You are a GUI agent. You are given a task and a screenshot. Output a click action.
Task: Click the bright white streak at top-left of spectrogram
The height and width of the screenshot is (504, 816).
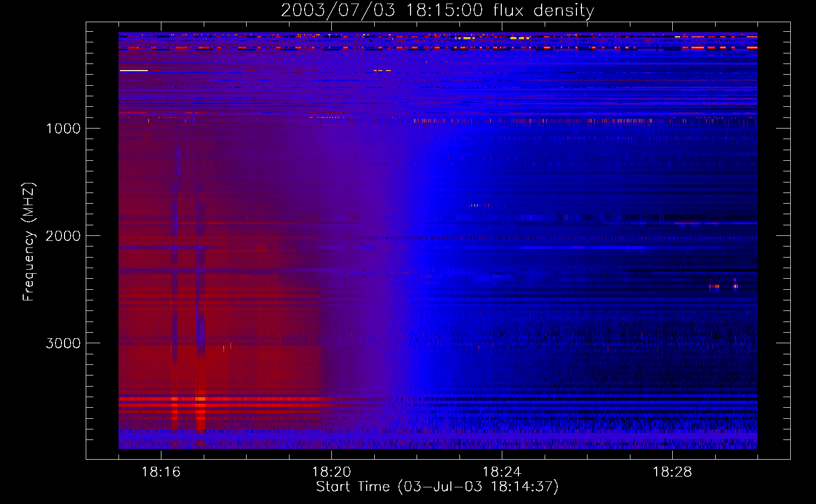tap(134, 71)
